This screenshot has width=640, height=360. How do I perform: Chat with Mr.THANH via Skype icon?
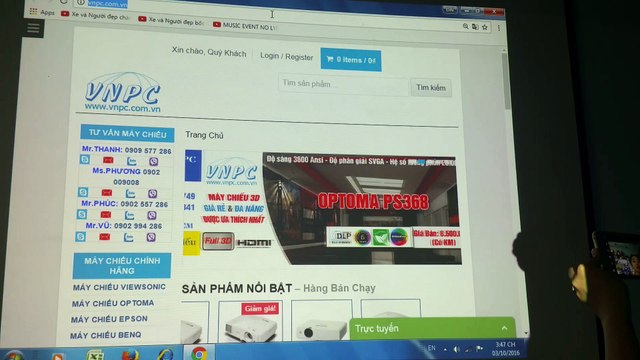(x=84, y=160)
